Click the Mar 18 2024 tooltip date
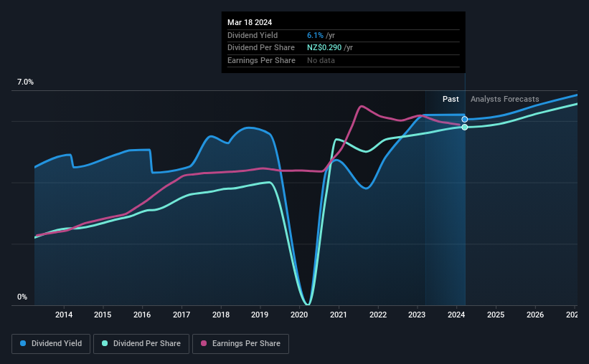The height and width of the screenshot is (364, 589). [x=250, y=22]
